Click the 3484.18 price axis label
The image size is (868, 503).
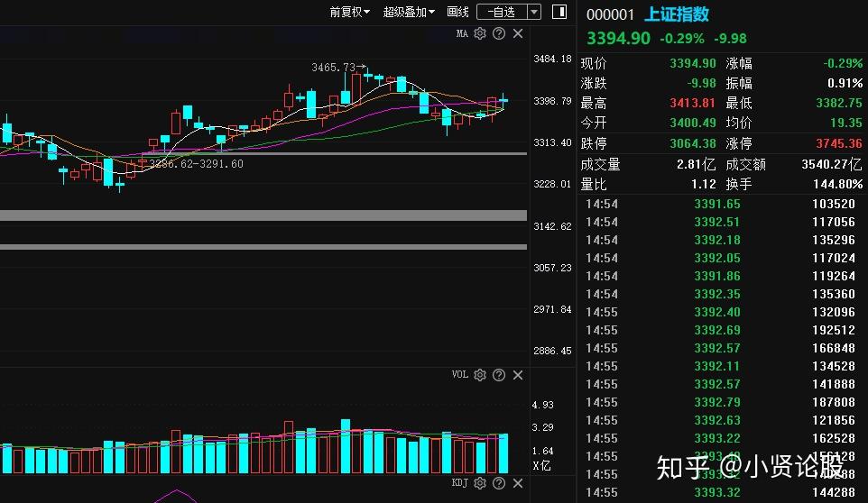click(x=552, y=59)
